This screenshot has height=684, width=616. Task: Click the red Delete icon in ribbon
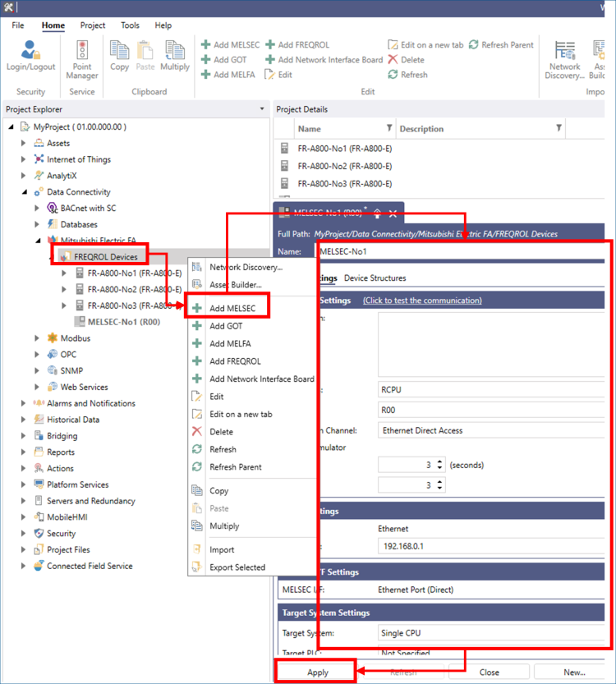[393, 60]
